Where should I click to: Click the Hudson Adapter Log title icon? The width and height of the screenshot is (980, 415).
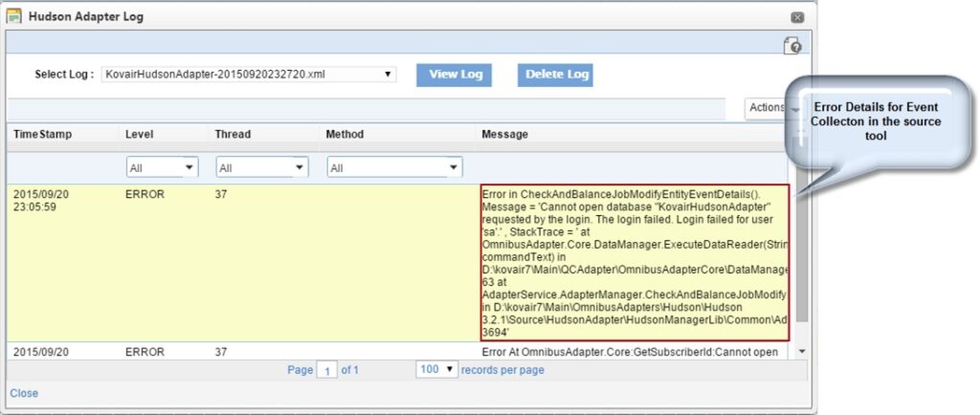pos(14,16)
